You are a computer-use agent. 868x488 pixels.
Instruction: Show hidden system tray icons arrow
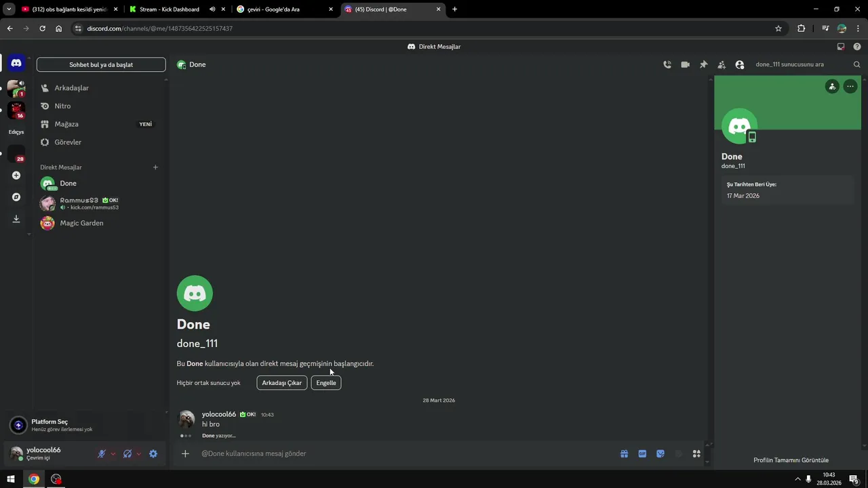(x=797, y=479)
